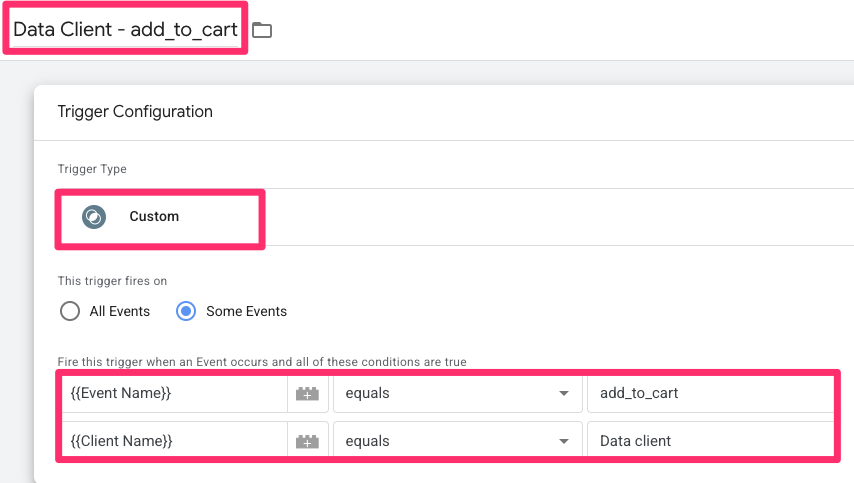Edit the trigger name 'Data Client - add_to_cart'
Image resolution: width=854 pixels, height=483 pixels.
pos(125,29)
